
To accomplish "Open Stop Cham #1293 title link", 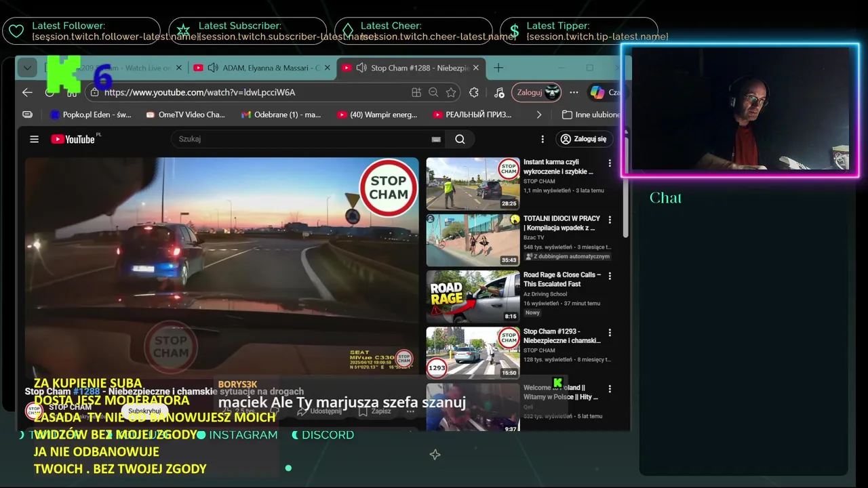I will (x=562, y=336).
